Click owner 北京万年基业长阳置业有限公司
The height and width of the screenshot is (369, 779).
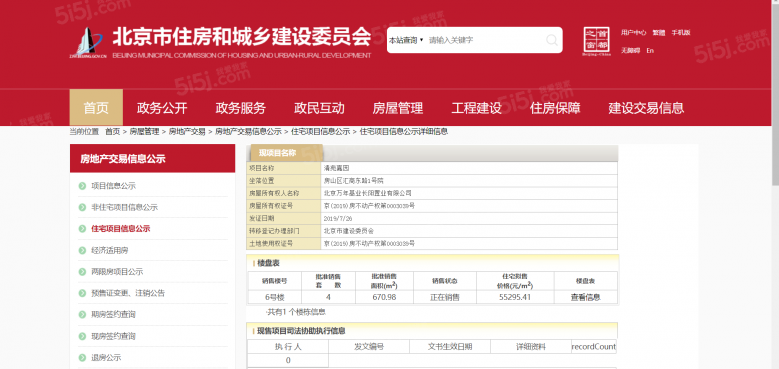point(368,193)
